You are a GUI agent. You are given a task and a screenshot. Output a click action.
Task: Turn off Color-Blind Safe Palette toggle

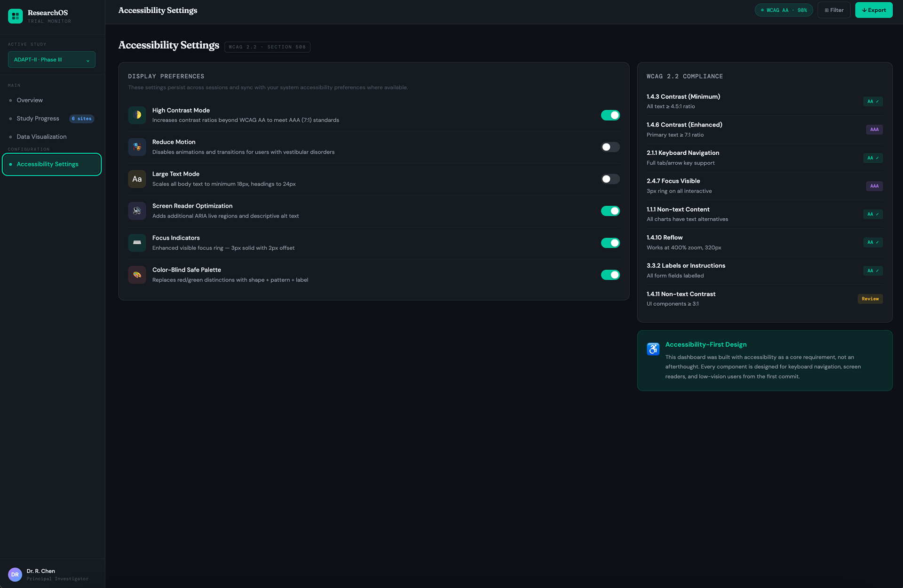click(x=610, y=275)
